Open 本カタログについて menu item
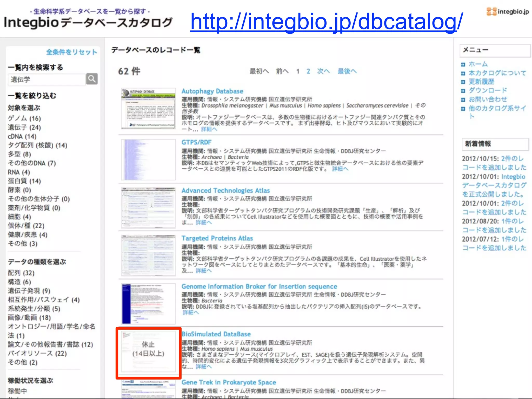 tap(497, 73)
